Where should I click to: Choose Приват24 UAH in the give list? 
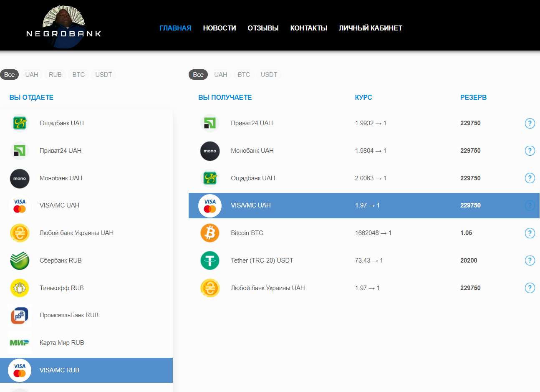coord(86,151)
